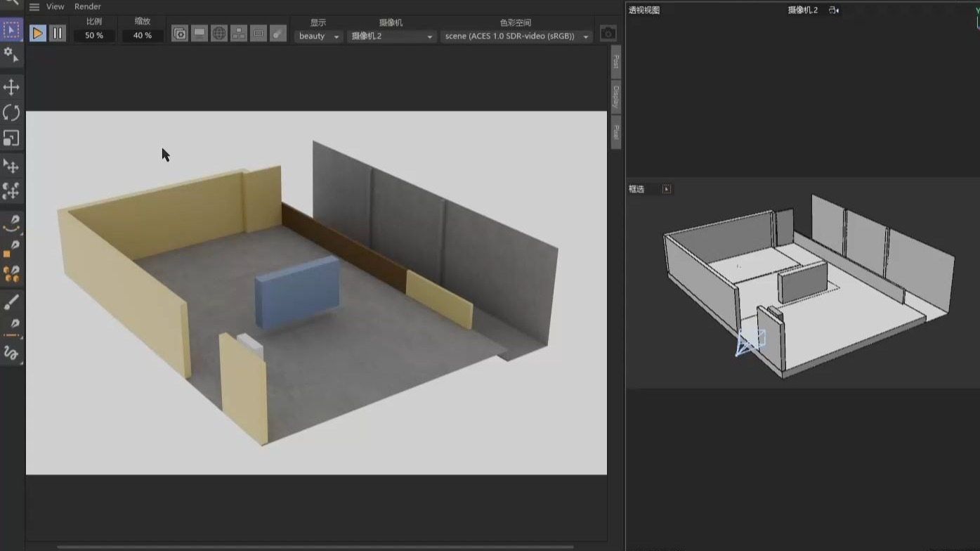Select the Move tool in left toolbar
This screenshot has height=551, width=980.
11,87
